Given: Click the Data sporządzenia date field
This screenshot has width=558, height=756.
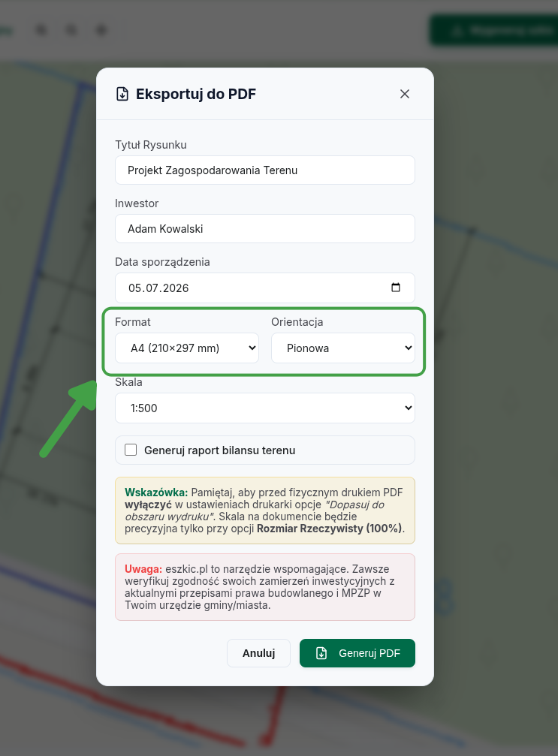Looking at the screenshot, I should 265,288.
